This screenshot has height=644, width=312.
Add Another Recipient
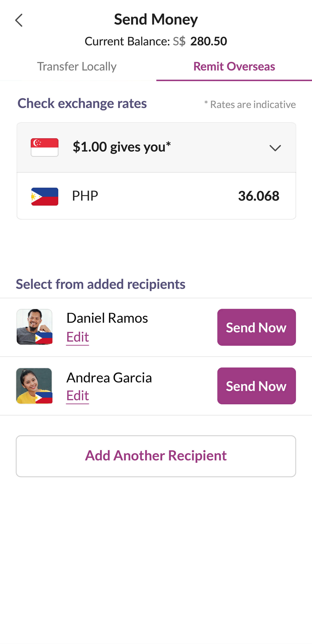pyautogui.click(x=156, y=456)
